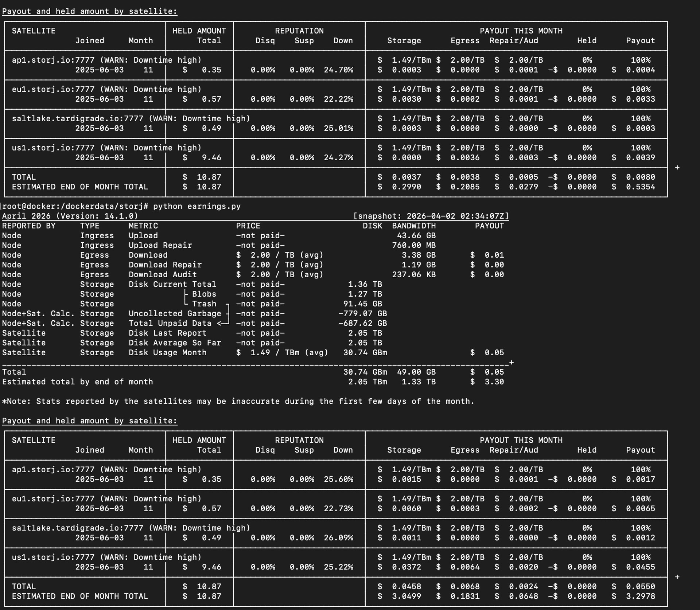Click the Trash storage 91.45 GB value
Image resolution: width=700 pixels, height=610 pixels.
coord(362,304)
